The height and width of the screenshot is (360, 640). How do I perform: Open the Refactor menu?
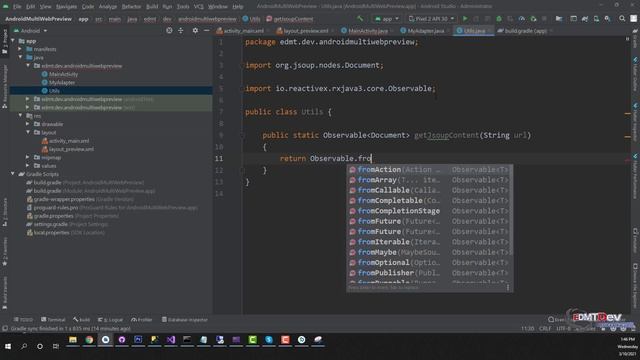pos(131,7)
